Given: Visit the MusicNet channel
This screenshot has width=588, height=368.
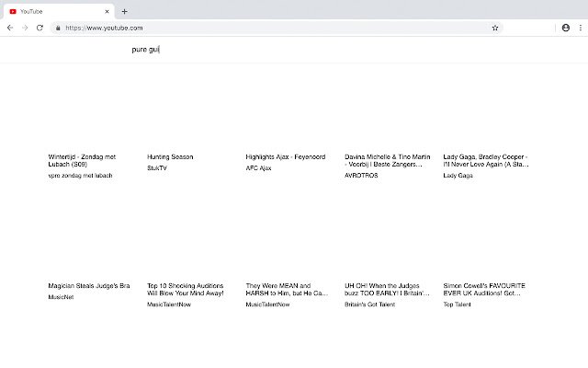Looking at the screenshot, I should 61,297.
